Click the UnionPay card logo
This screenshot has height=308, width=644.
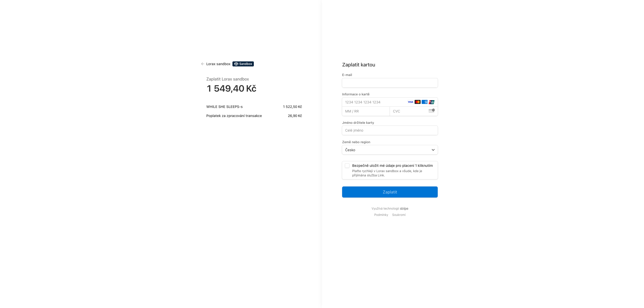[431, 102]
